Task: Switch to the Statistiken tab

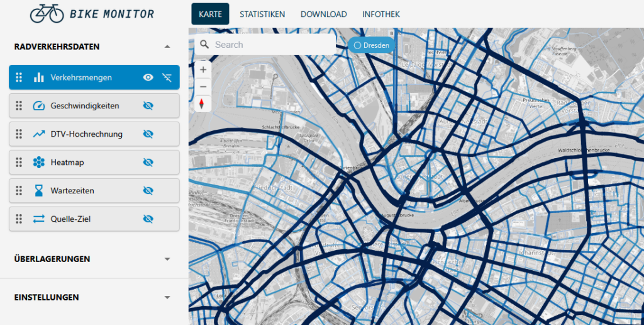Action: coord(262,14)
